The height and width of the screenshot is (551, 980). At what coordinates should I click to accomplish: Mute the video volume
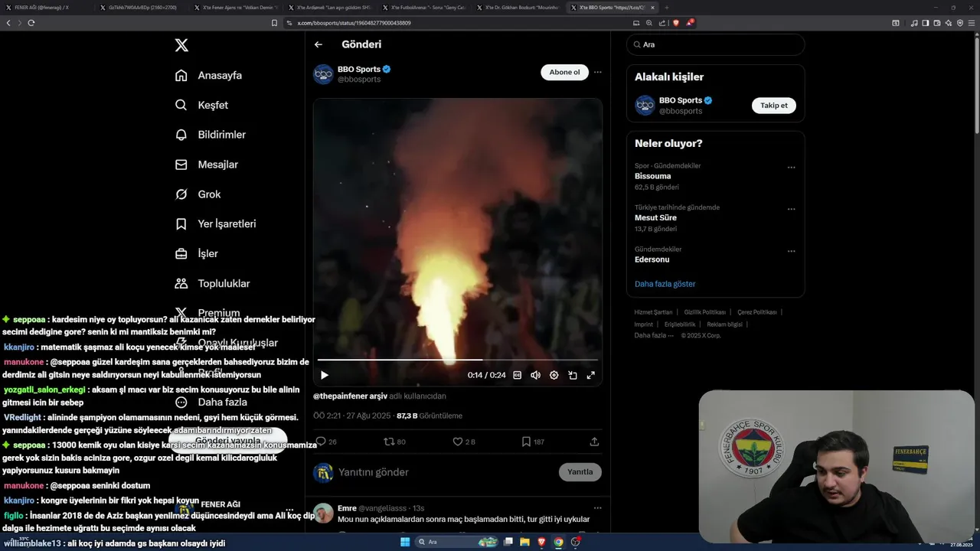coord(535,375)
